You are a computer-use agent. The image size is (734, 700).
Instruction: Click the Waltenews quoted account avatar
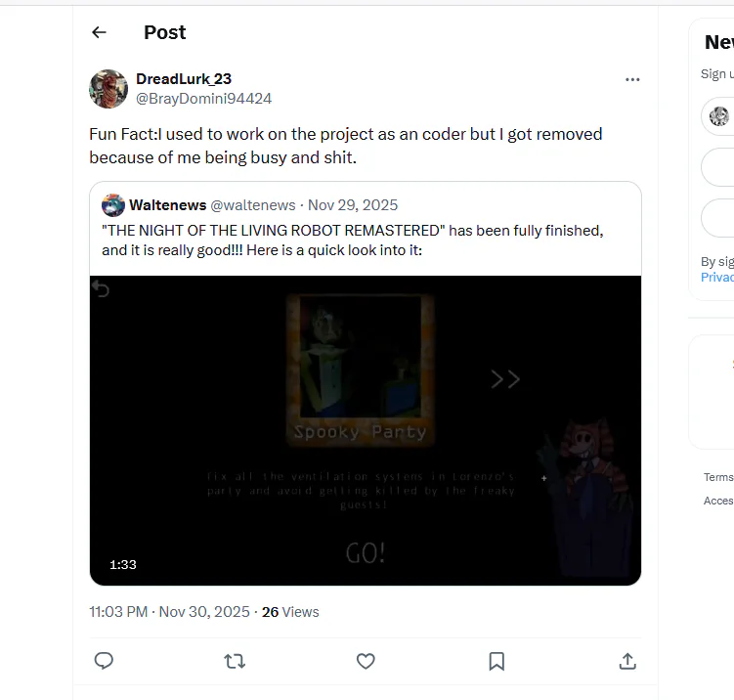[113, 205]
